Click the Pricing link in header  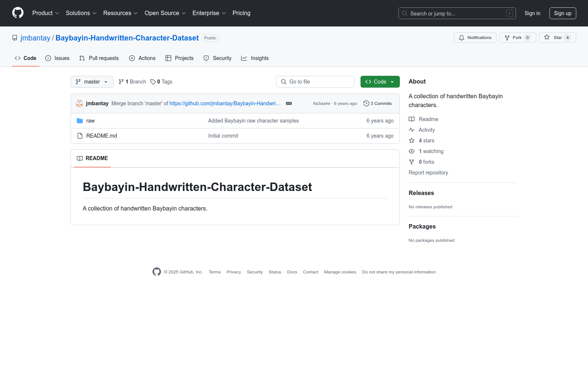point(241,13)
